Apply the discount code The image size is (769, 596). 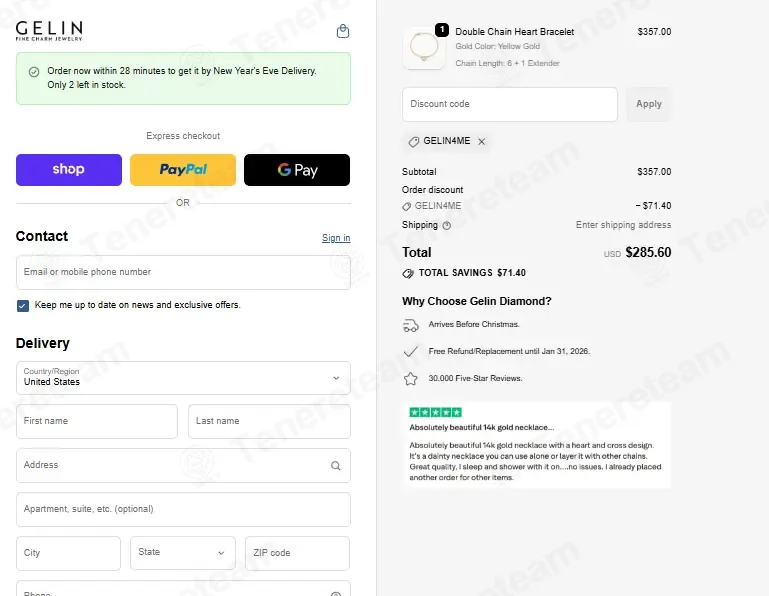coord(649,104)
